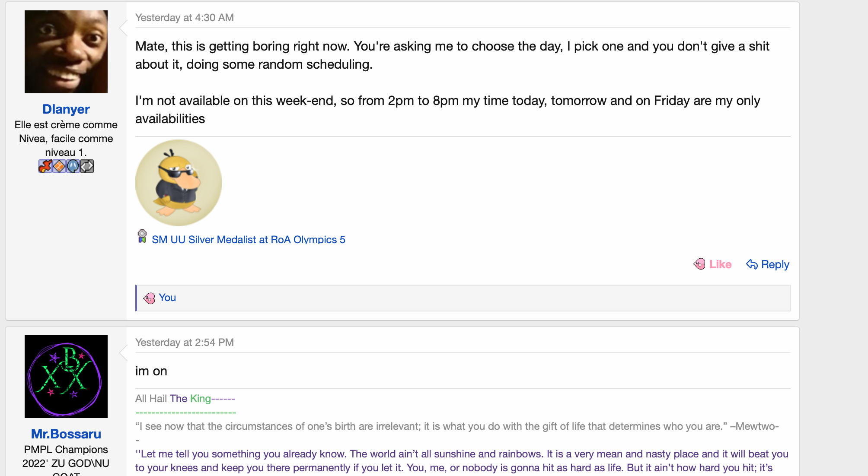Click the Mewtwo quote in Mr.Bossaru's signature
This screenshot has height=476, width=868.
[x=456, y=426]
